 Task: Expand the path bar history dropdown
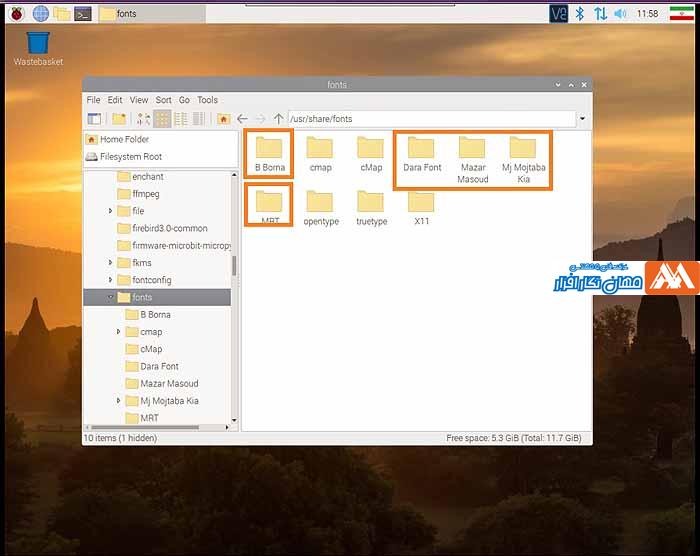pos(581,119)
